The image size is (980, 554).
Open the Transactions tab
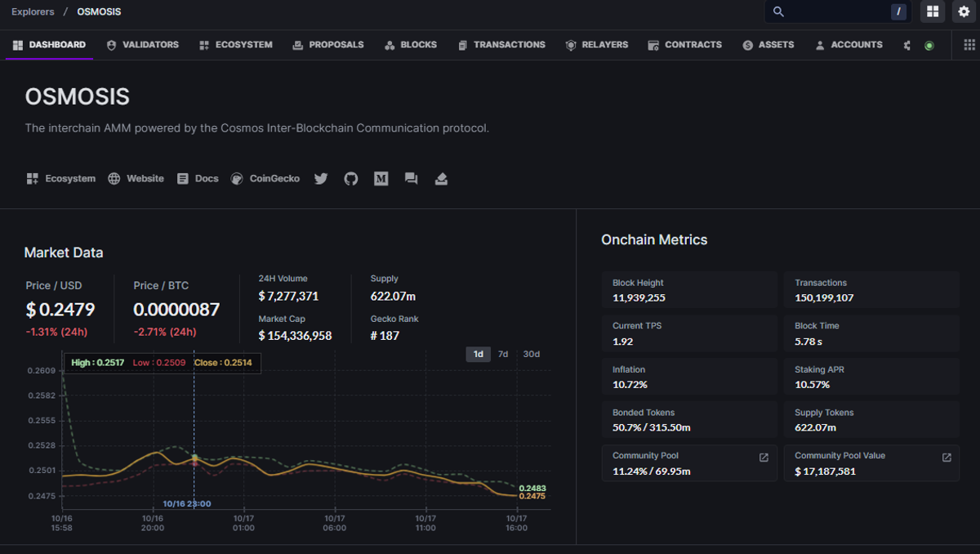coord(501,45)
